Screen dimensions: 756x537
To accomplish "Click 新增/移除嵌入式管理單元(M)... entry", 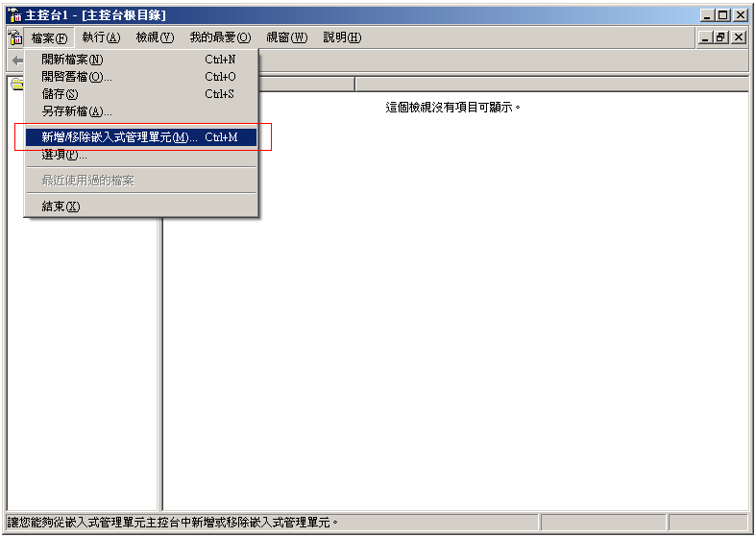I will pyautogui.click(x=141, y=137).
